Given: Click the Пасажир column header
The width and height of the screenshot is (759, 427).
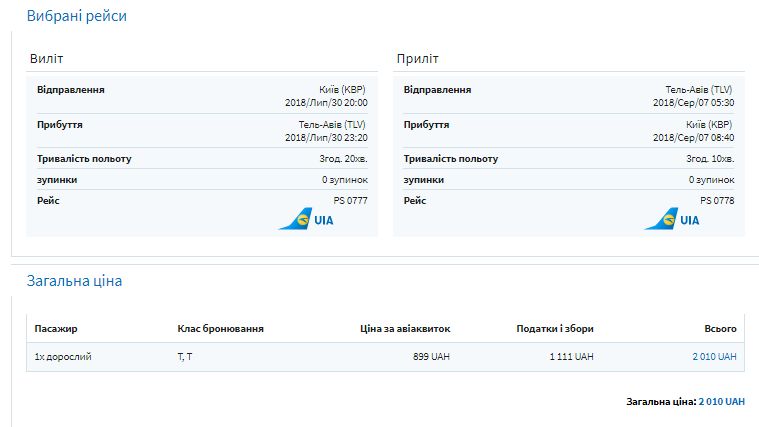Looking at the screenshot, I should coord(56,329).
